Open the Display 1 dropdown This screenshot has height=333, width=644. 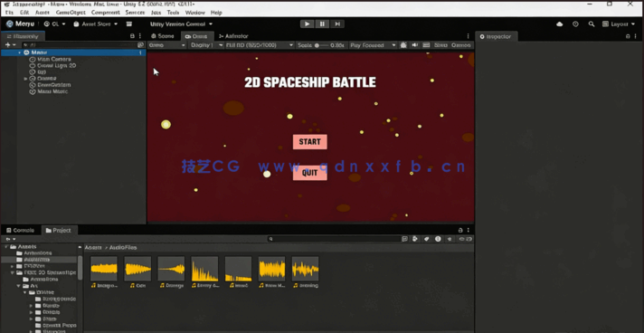tap(206, 45)
